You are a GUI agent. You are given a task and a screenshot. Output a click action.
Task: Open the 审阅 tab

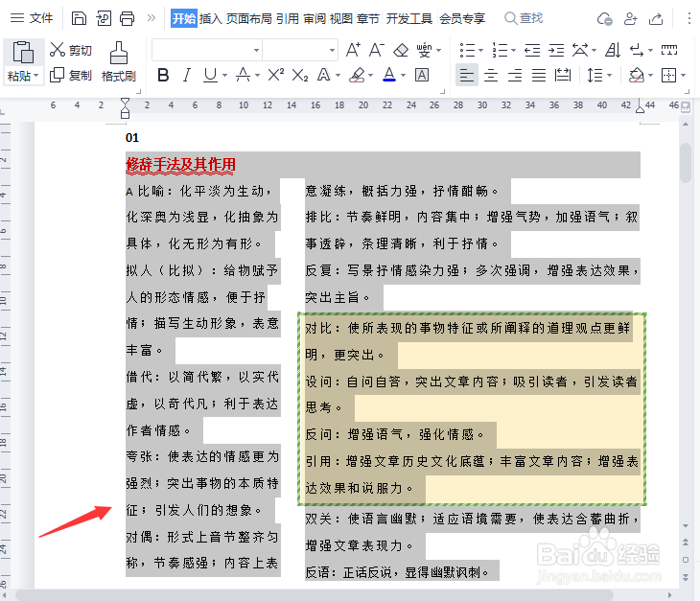pos(315,18)
